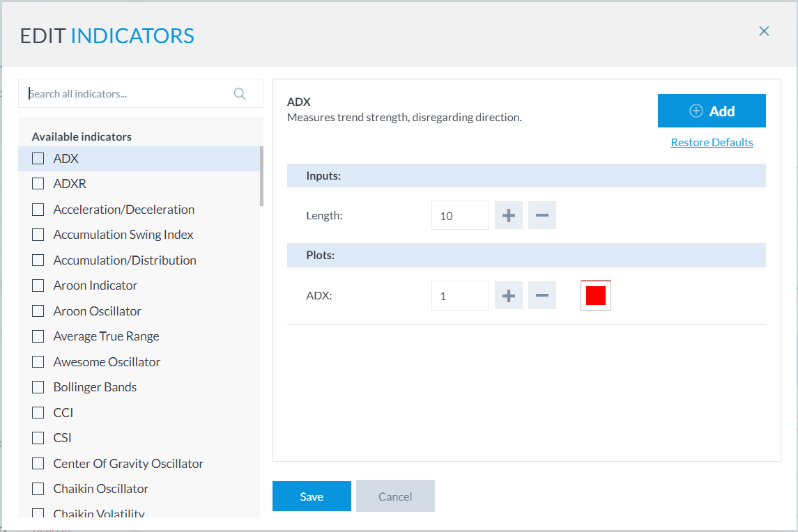
Task: Decrease Length value with minus button
Action: [x=542, y=216]
